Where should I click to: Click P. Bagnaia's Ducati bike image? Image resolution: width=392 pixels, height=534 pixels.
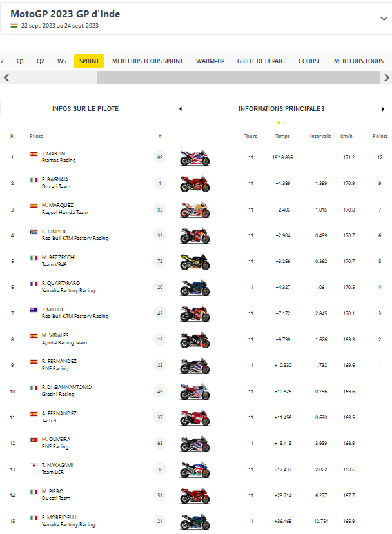[x=194, y=184]
